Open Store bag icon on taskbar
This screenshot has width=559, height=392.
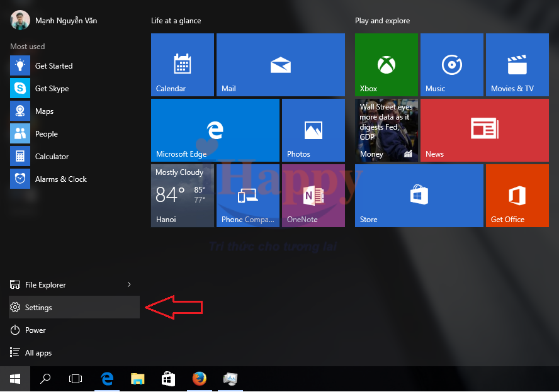[168, 379]
